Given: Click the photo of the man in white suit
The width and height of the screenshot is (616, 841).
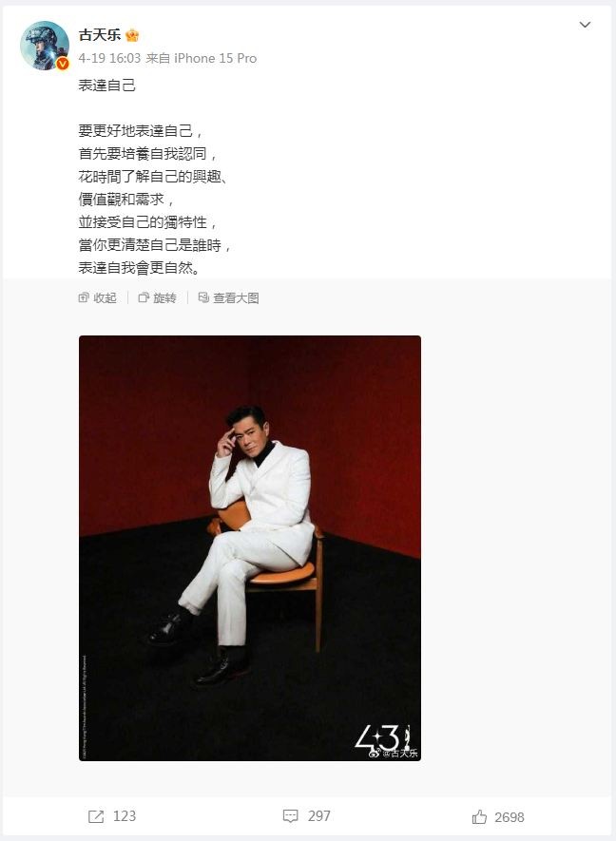Looking at the screenshot, I should coord(250,548).
